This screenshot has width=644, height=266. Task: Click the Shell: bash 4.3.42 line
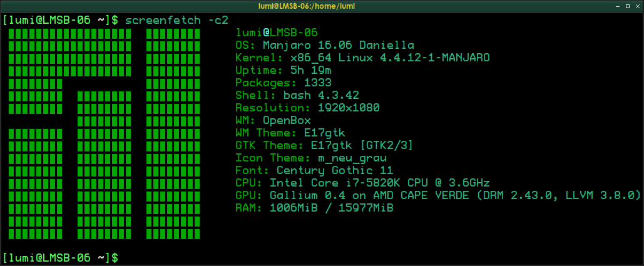point(297,95)
